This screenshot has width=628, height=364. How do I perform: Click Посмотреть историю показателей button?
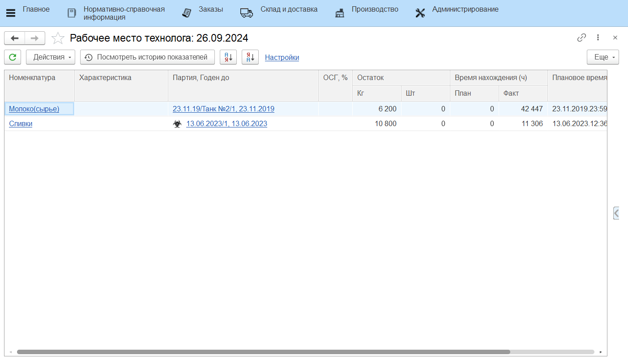(x=147, y=57)
